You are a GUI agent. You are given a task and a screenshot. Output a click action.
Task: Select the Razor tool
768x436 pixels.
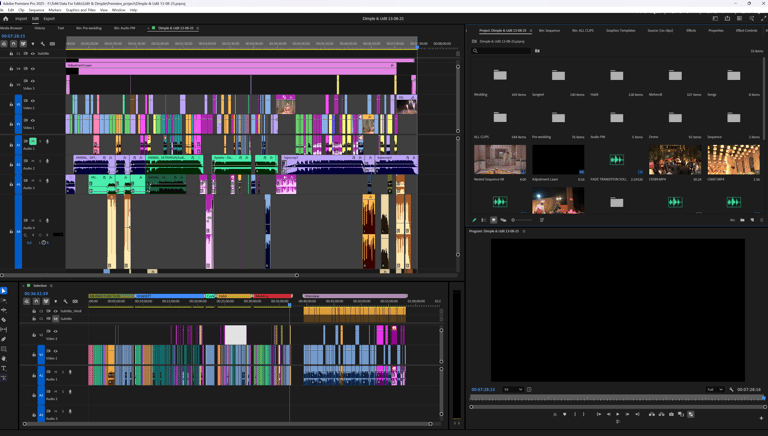tap(4, 320)
